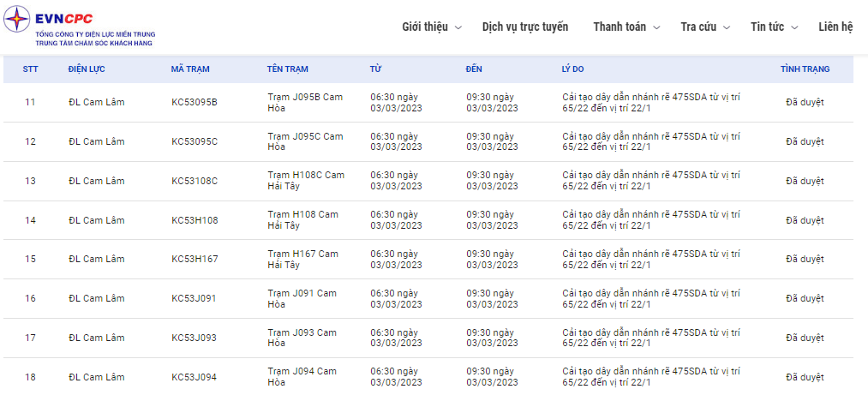This screenshot has width=868, height=395.
Task: Click the MÃ TRẠM column header
Action: pyautogui.click(x=190, y=69)
